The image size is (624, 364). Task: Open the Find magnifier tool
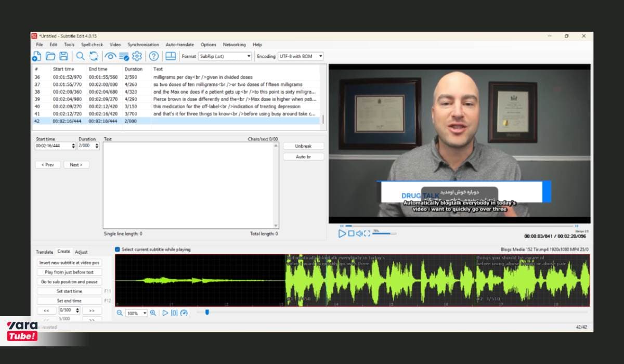[80, 56]
